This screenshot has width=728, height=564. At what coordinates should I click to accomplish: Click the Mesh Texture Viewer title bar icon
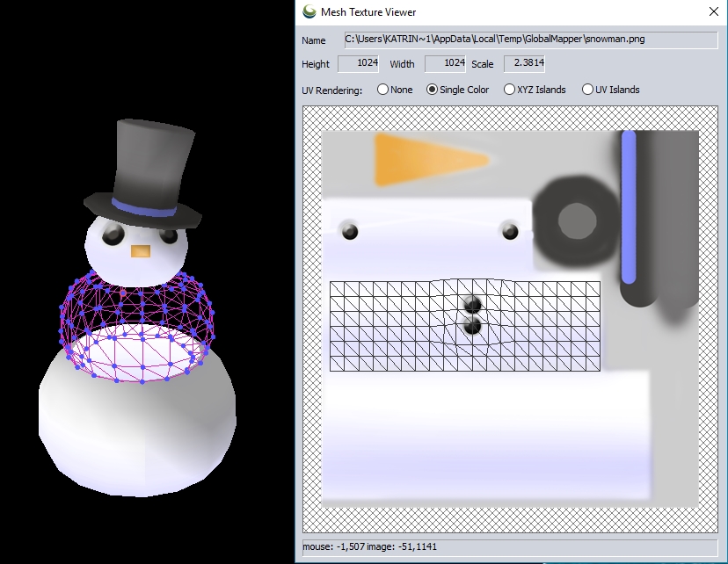click(309, 12)
